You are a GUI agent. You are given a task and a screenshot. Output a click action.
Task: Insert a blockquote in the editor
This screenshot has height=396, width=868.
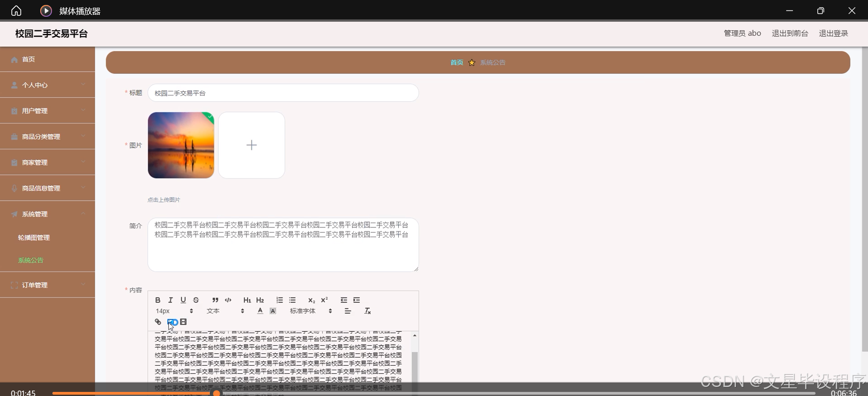coord(215,300)
